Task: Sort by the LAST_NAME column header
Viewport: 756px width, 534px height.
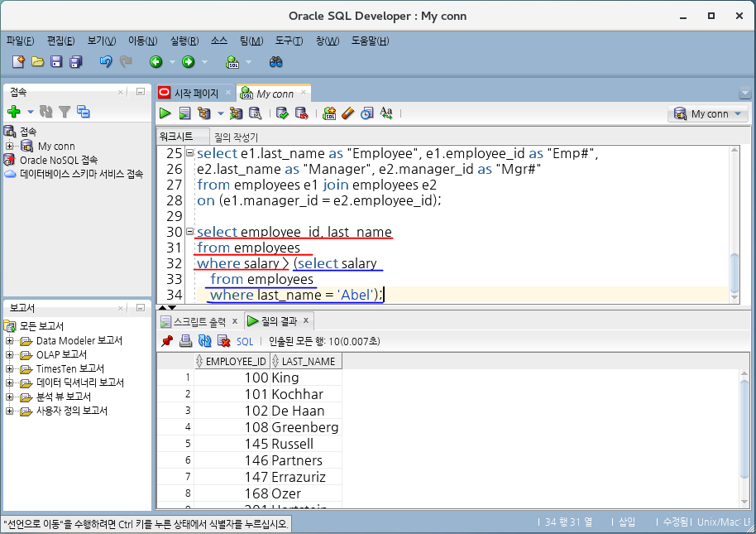Action: pyautogui.click(x=306, y=361)
